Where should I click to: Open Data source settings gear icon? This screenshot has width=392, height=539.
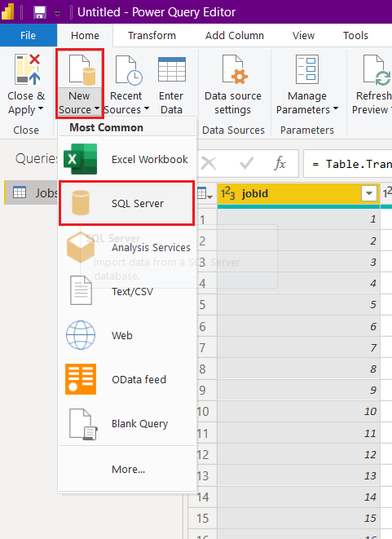235,69
